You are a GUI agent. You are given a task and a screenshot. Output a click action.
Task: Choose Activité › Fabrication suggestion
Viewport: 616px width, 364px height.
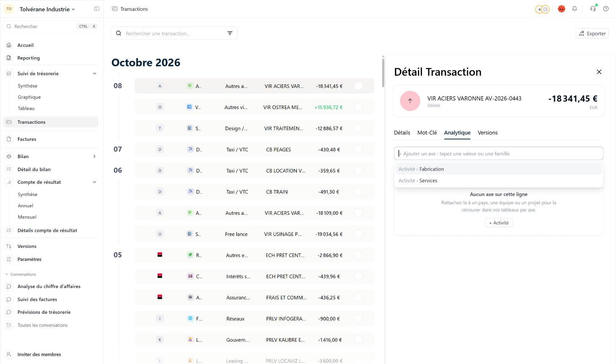[x=498, y=169]
